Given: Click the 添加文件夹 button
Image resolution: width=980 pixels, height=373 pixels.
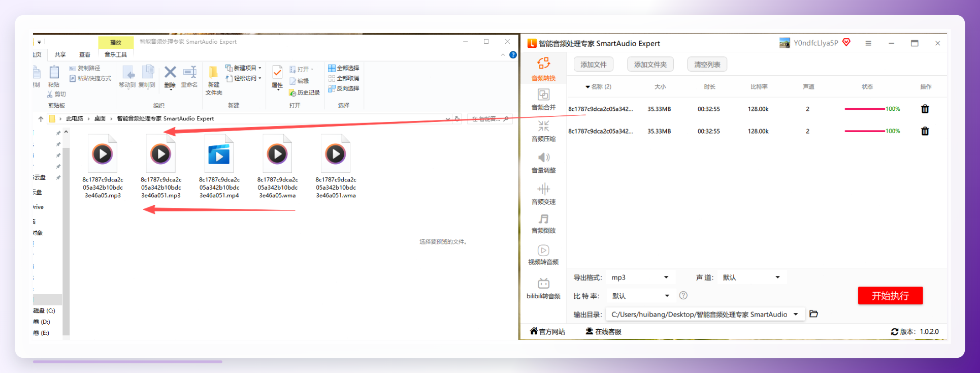Looking at the screenshot, I should 650,65.
